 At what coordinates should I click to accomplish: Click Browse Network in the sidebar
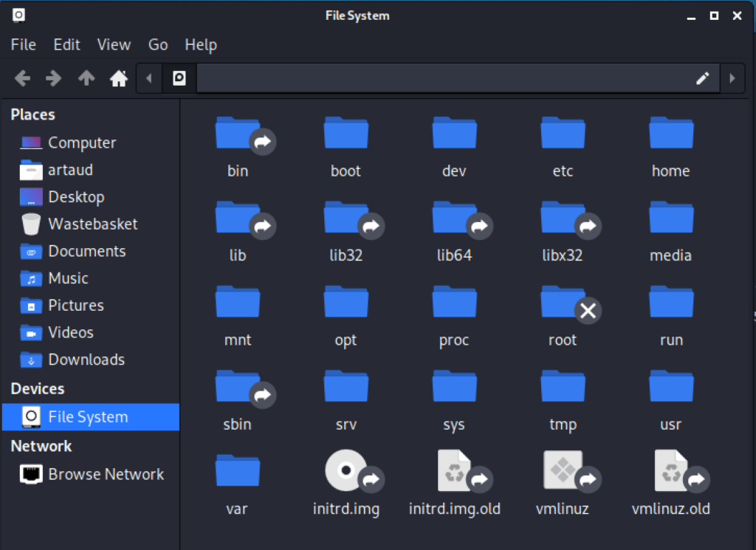(x=91, y=474)
